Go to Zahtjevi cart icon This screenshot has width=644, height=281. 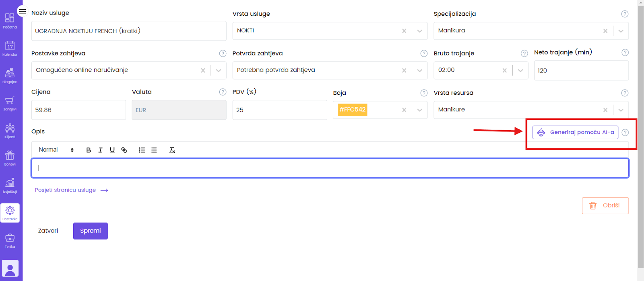pos(10,103)
